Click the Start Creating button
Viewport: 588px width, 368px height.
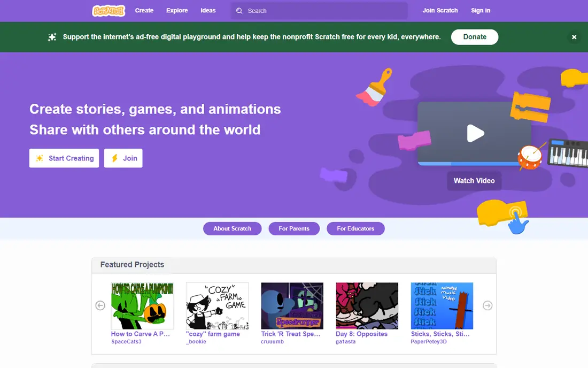point(64,158)
